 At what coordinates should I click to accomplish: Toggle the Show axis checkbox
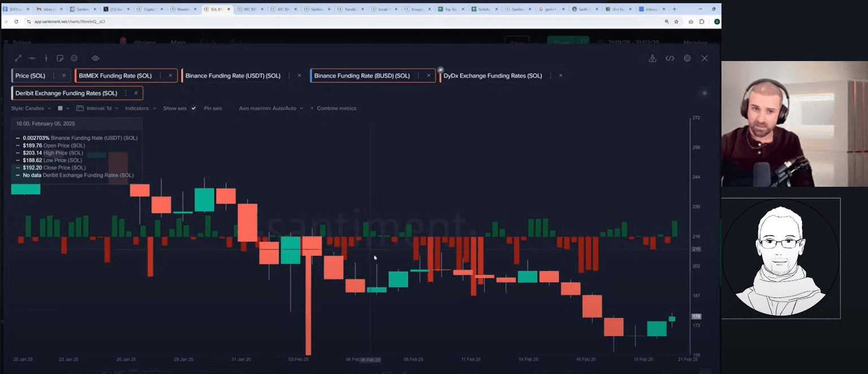coord(194,108)
